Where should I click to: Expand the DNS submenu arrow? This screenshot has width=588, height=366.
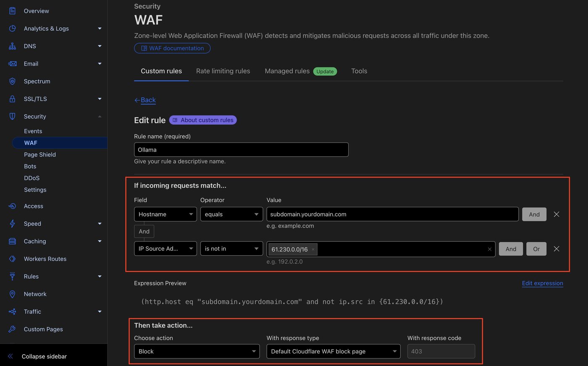coord(100,46)
